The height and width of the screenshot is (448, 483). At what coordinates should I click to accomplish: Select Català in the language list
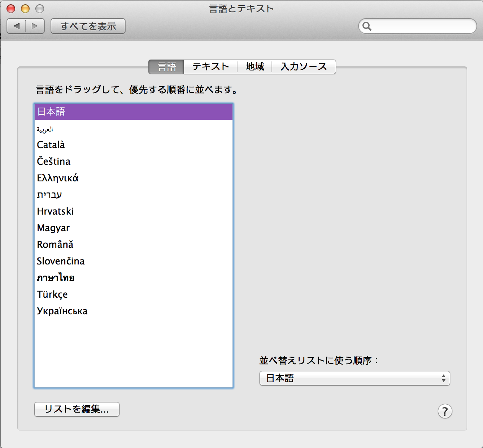coord(51,145)
